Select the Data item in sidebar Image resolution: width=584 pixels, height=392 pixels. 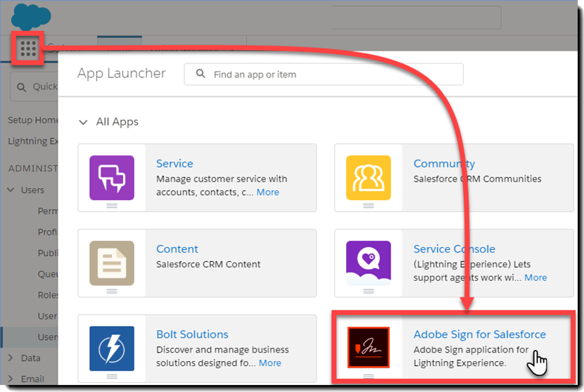point(30,358)
